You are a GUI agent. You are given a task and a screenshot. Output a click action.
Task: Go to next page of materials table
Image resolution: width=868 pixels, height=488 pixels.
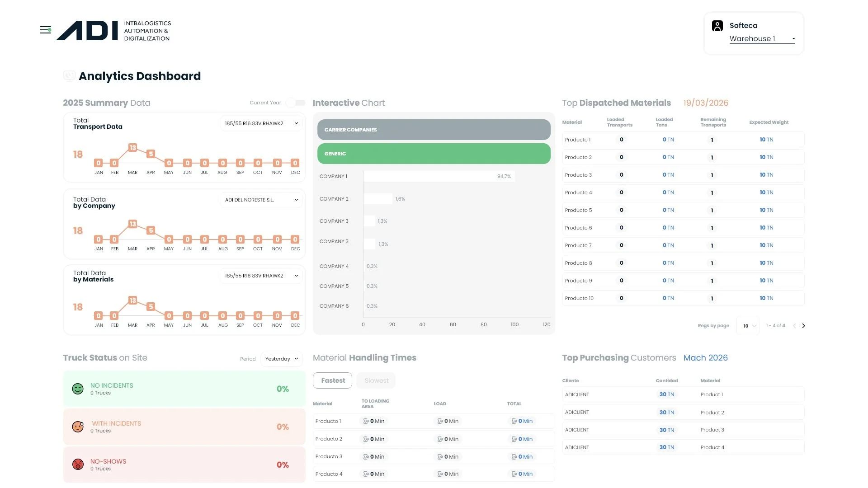803,326
